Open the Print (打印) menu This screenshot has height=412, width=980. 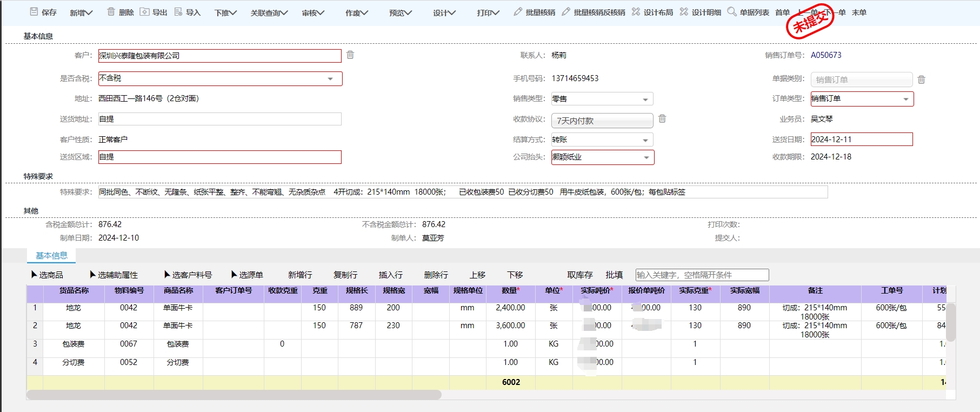488,12
